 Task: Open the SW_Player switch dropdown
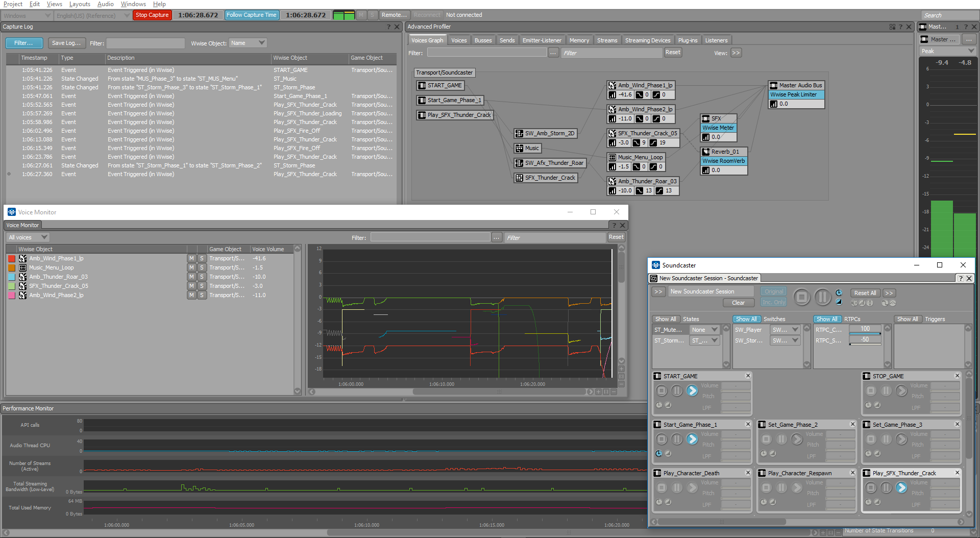pyautogui.click(x=785, y=330)
